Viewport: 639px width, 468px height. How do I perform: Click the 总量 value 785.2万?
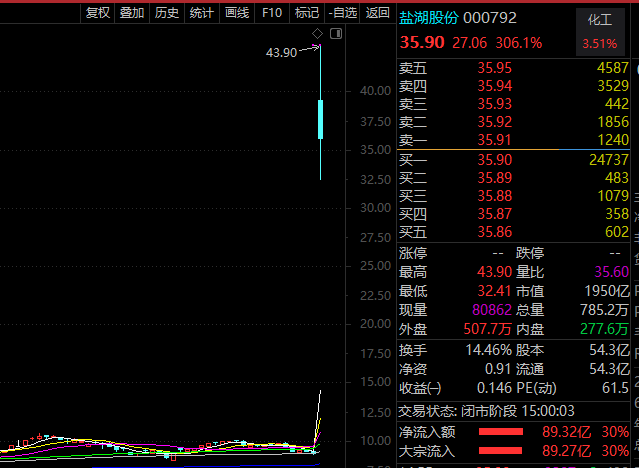click(x=604, y=310)
